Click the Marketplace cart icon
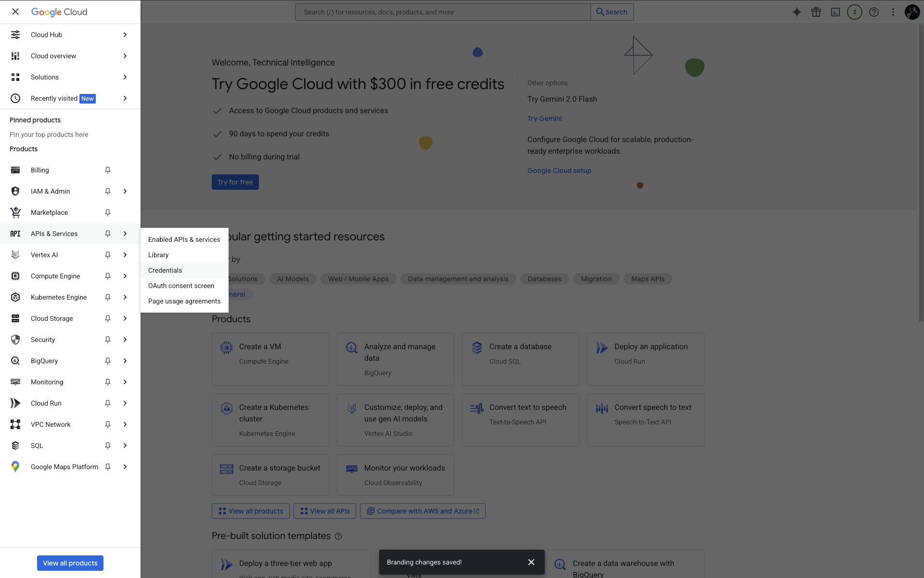 coord(15,212)
